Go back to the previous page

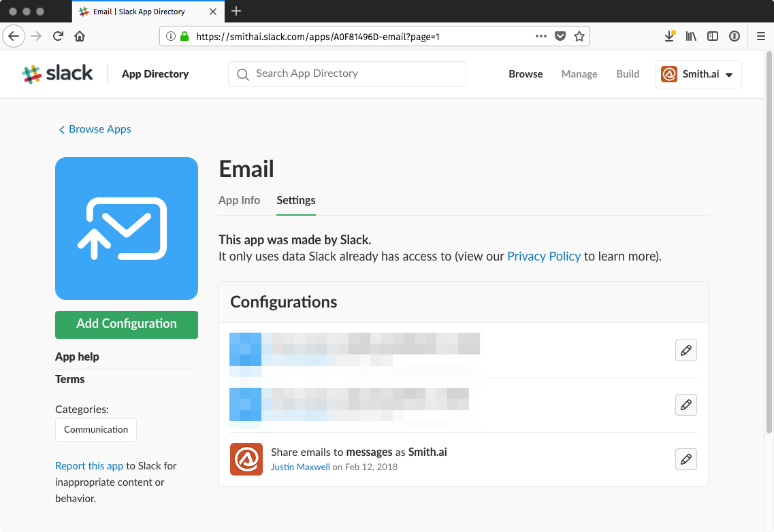tap(14, 36)
